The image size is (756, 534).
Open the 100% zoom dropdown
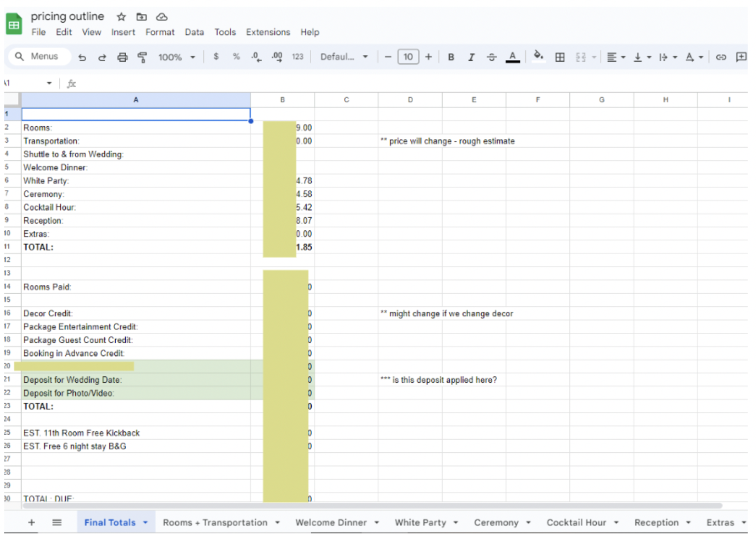[x=177, y=57]
